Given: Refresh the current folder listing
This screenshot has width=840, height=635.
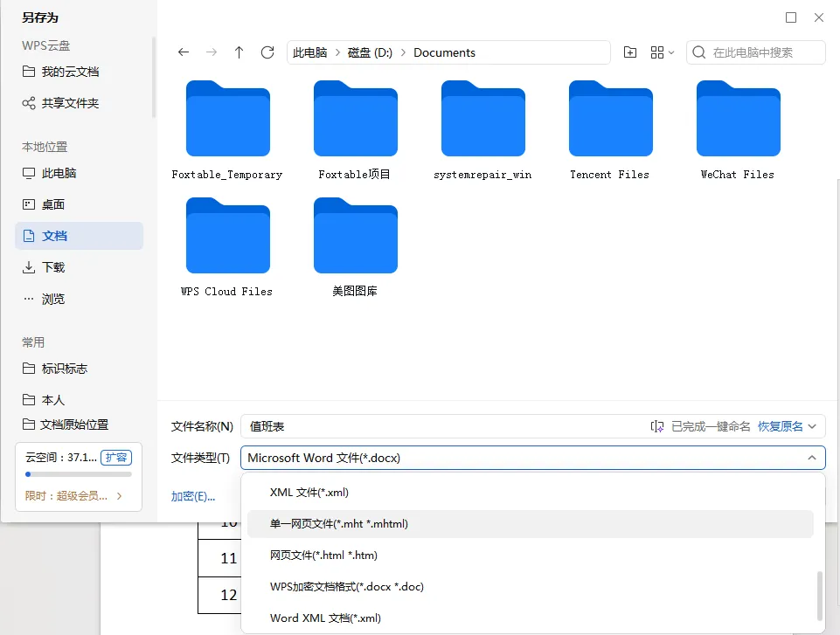Looking at the screenshot, I should click(267, 52).
